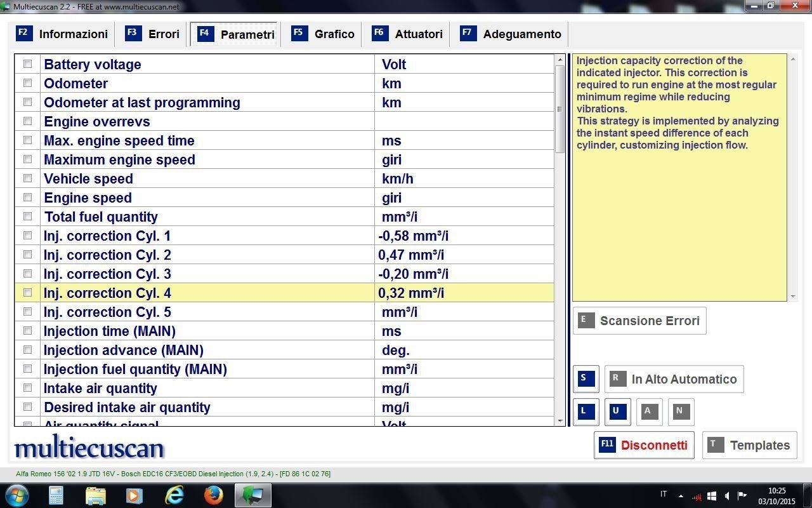
Task: Open the Calculator from the taskbar
Action: click(56, 495)
